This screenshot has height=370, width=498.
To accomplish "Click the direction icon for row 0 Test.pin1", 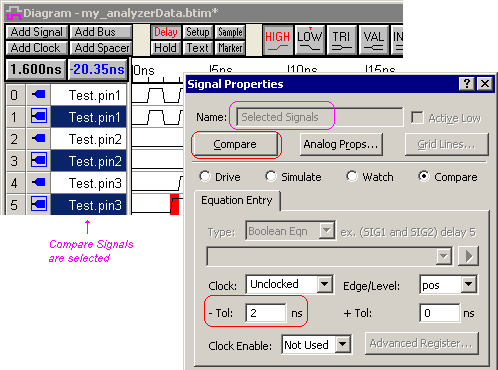I will (x=39, y=95).
